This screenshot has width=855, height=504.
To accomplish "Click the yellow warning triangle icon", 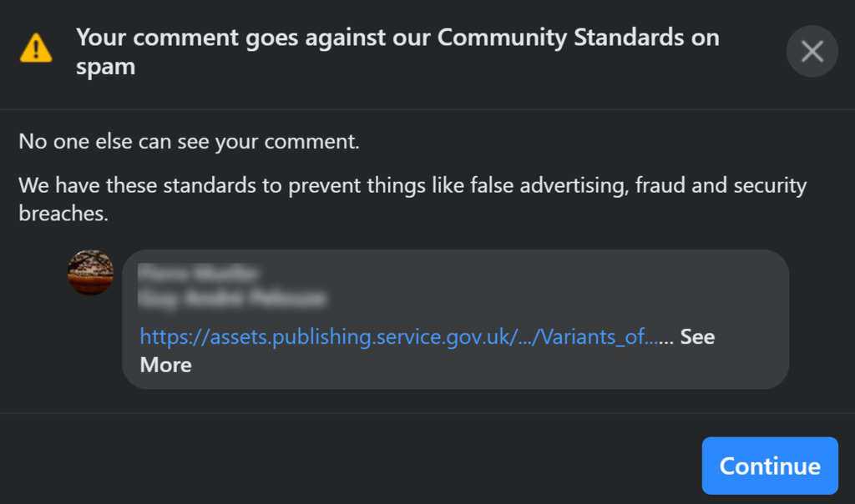I will 36,48.
